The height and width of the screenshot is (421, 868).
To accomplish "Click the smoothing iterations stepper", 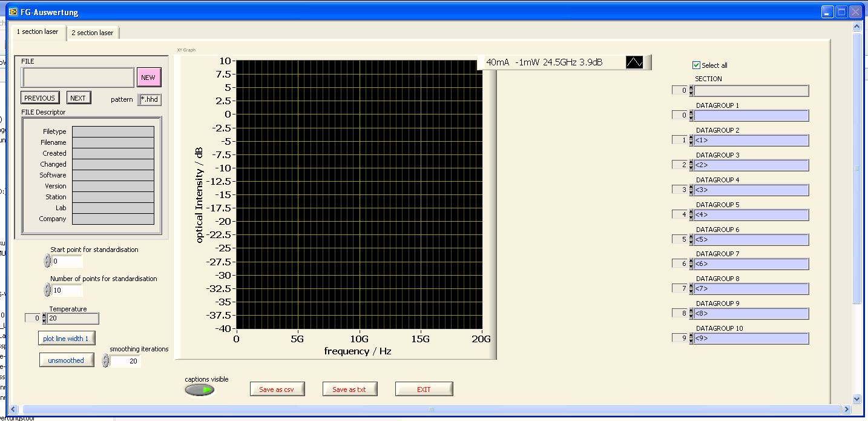I will click(106, 361).
